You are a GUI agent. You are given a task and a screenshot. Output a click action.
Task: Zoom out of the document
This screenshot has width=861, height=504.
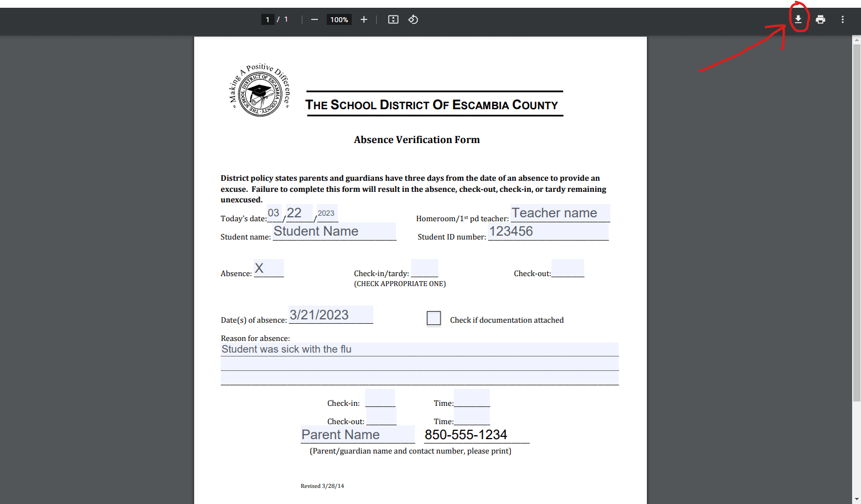pyautogui.click(x=315, y=19)
